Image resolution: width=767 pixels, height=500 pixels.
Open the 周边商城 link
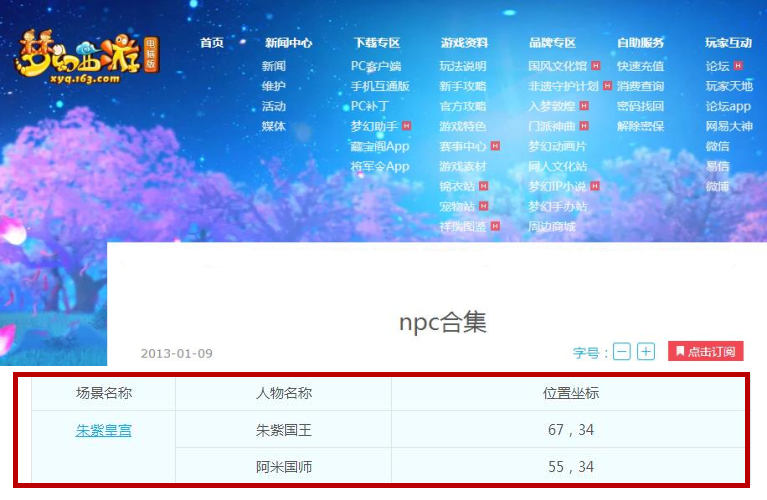[552, 227]
